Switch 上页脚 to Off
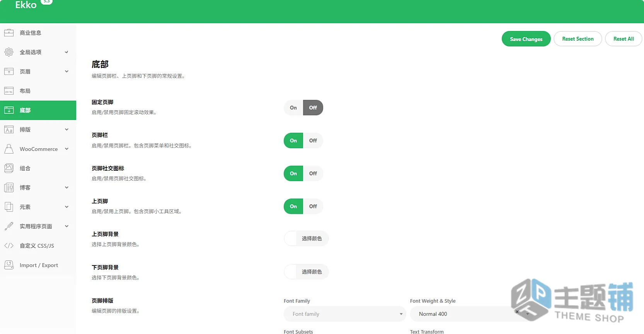Image resolution: width=644 pixels, height=334 pixels. click(313, 206)
